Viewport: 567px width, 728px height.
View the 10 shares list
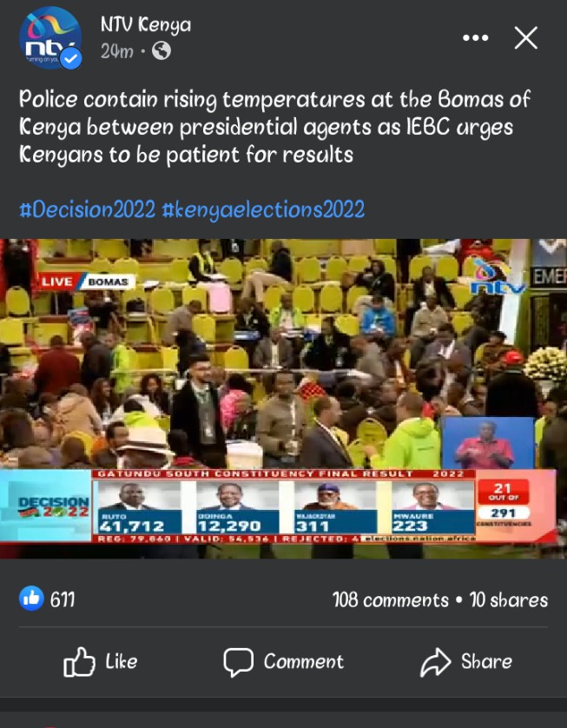[509, 599]
